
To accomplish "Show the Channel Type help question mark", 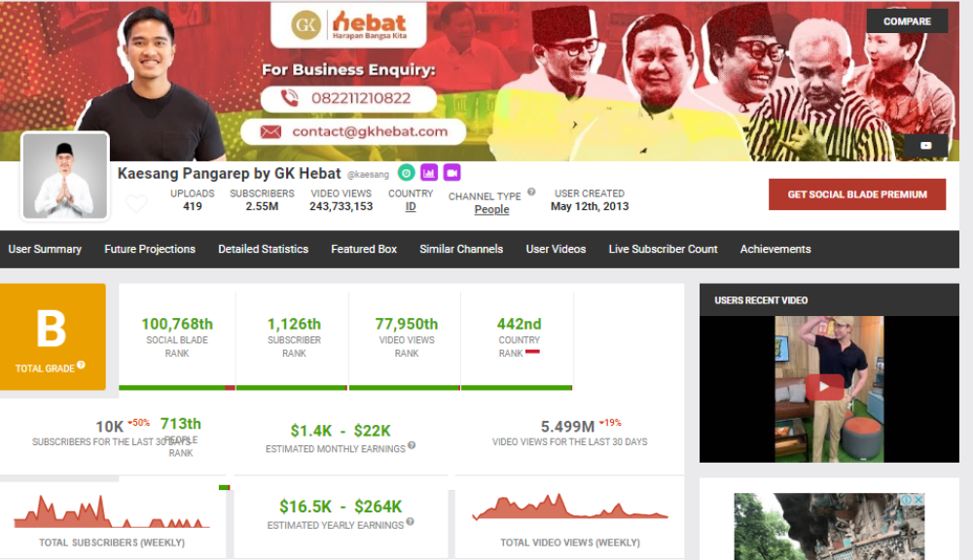I will coord(531,192).
